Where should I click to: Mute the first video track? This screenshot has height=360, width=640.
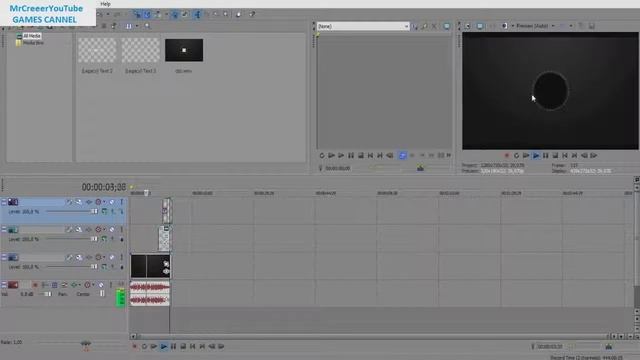pos(112,202)
